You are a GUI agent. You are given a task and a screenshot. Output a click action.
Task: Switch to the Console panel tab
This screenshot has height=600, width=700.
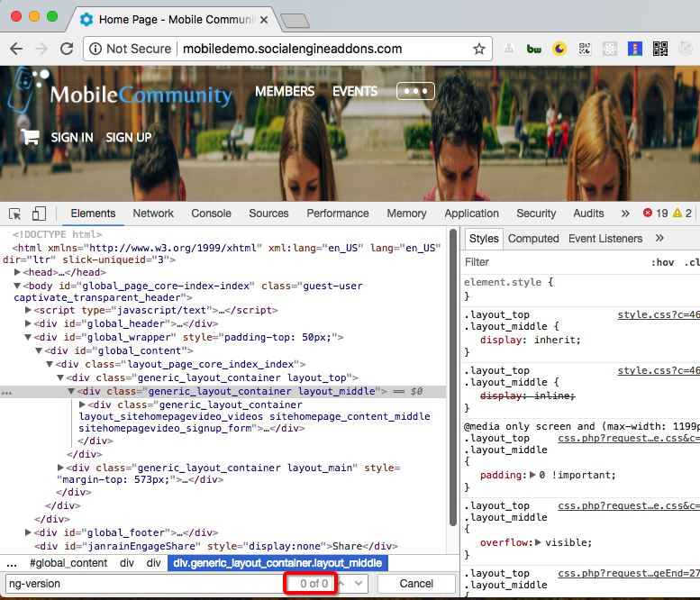coord(211,214)
